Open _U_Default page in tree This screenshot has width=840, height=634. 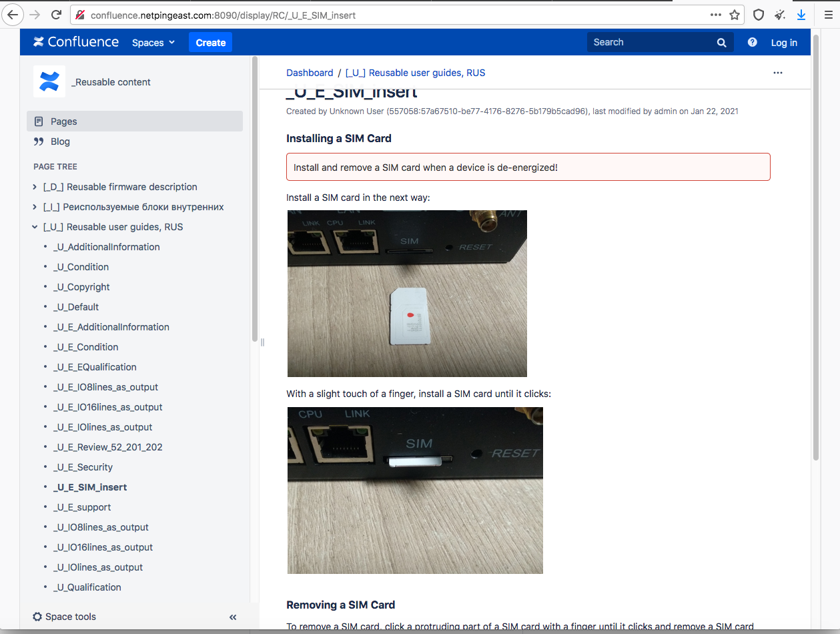tap(75, 307)
